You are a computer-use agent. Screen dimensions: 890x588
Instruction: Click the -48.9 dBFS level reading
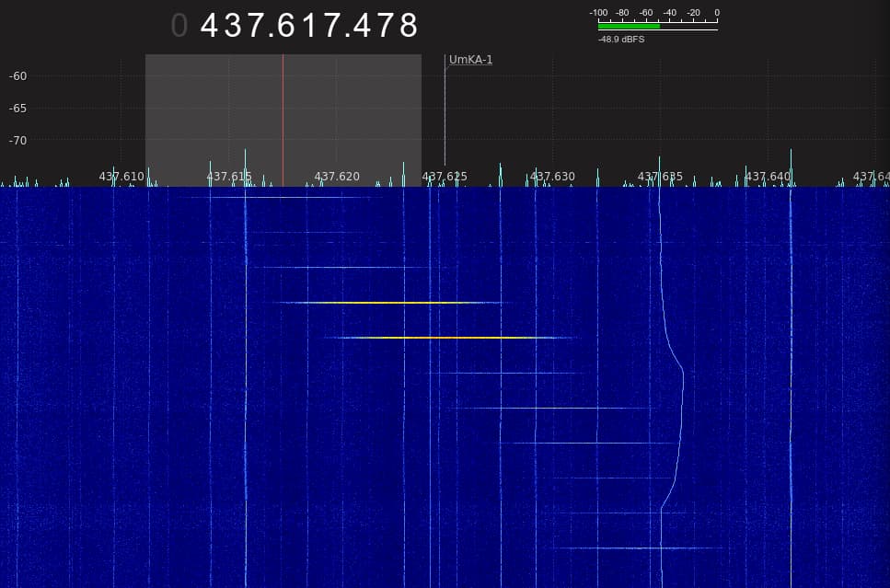point(621,40)
